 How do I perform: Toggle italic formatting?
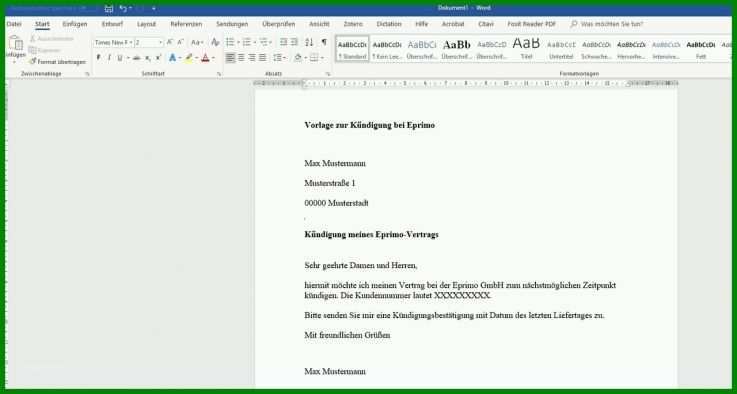[x=109, y=58]
